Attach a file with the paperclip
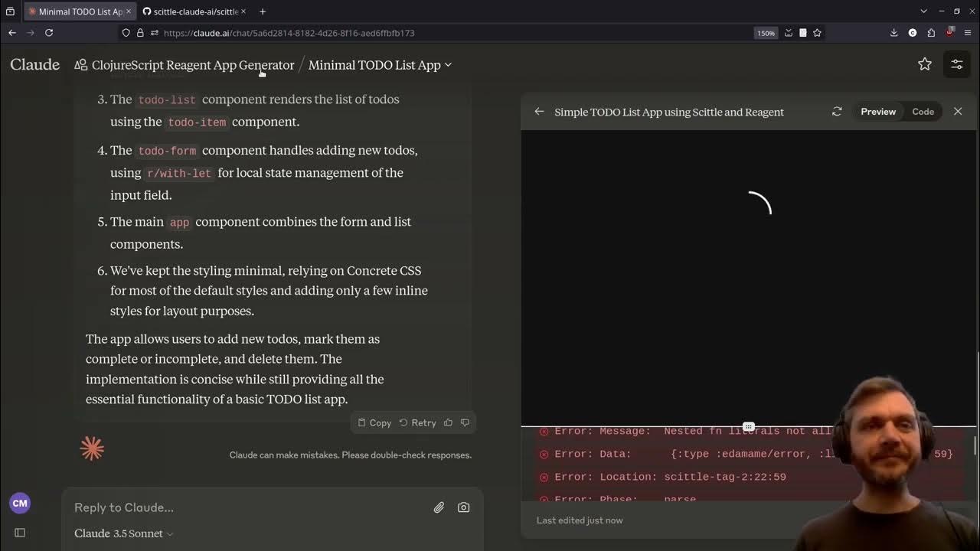This screenshot has height=551, width=980. (439, 507)
